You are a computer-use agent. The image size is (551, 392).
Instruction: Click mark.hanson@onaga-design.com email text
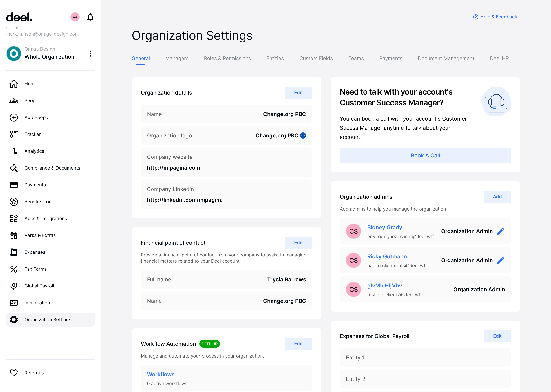click(42, 34)
